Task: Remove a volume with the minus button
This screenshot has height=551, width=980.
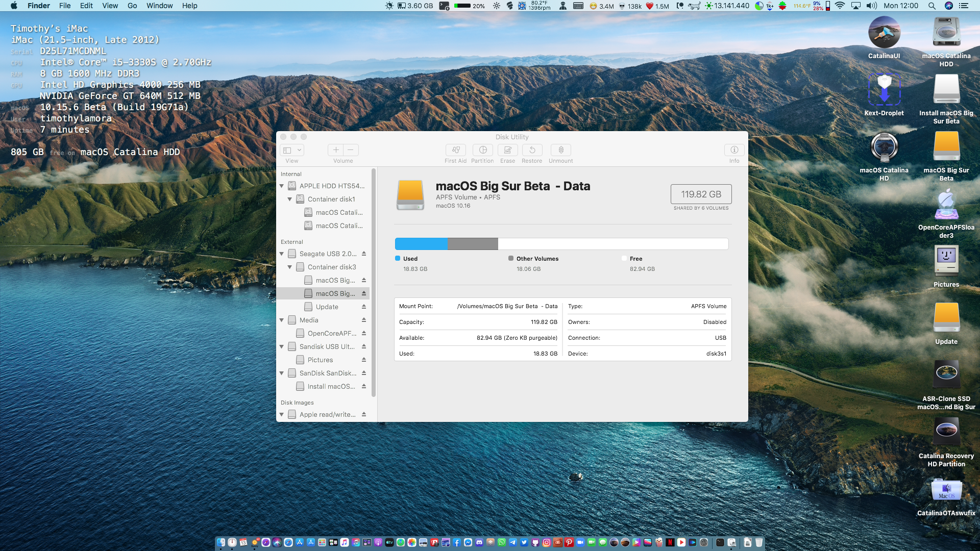Action: pyautogui.click(x=351, y=150)
